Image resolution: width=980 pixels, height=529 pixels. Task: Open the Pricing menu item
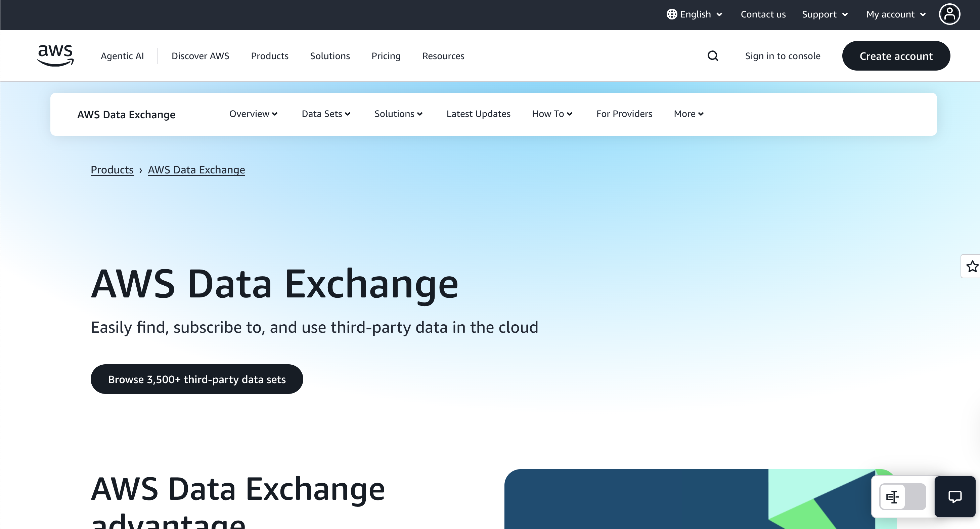(x=386, y=56)
